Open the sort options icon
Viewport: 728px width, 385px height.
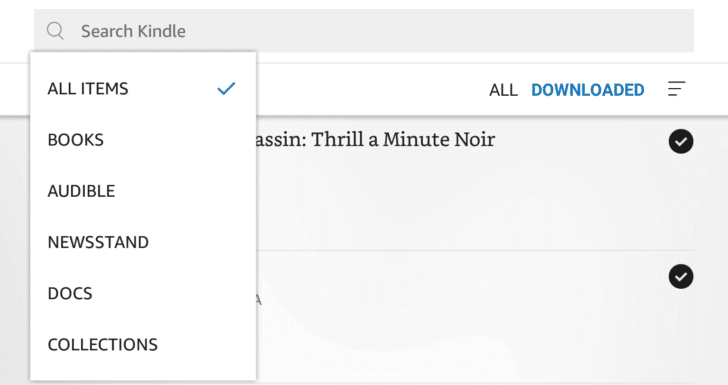pyautogui.click(x=676, y=89)
